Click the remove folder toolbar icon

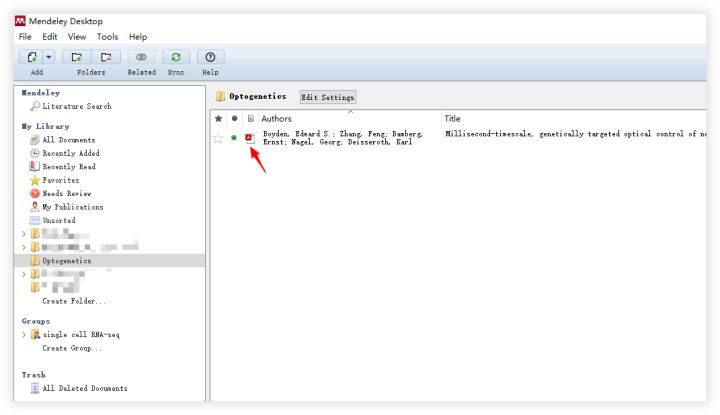[106, 57]
